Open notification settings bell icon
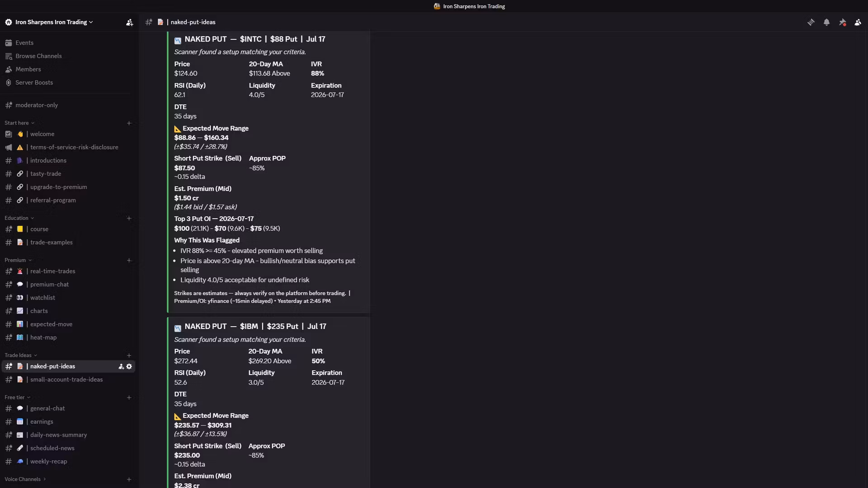 [x=826, y=22]
